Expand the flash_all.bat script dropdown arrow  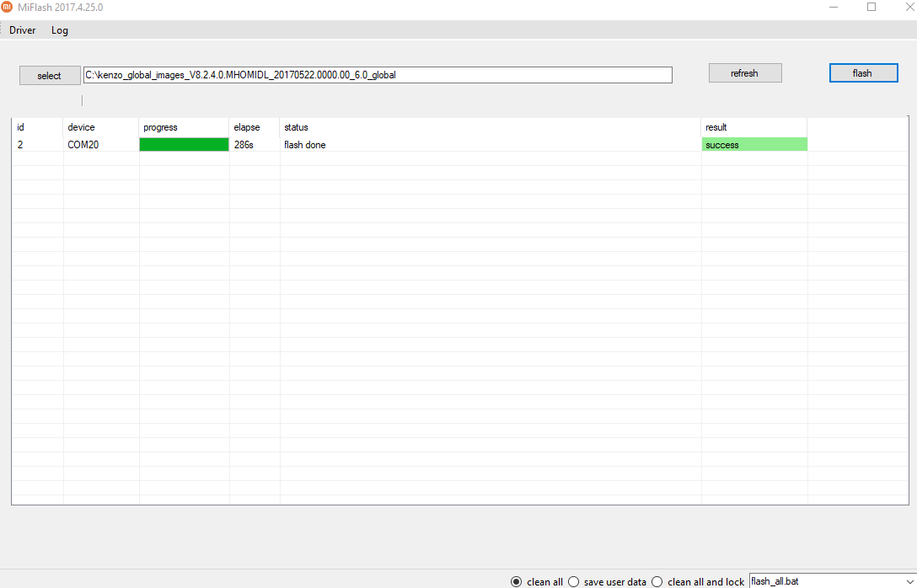point(910,581)
